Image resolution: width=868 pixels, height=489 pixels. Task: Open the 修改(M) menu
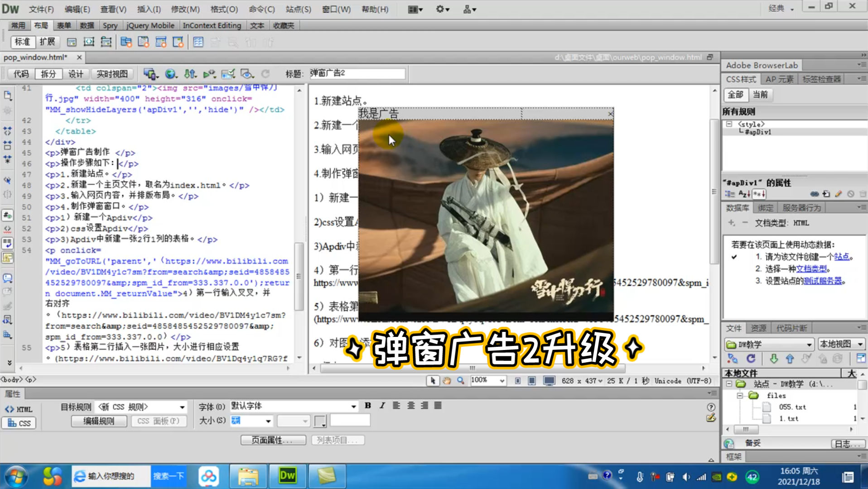tap(185, 9)
